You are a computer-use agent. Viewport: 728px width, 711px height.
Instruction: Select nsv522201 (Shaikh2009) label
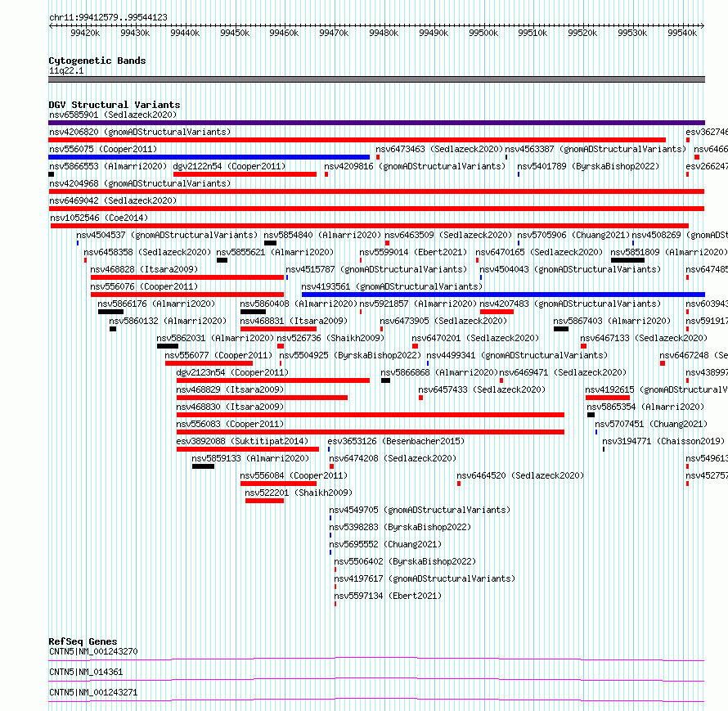299,493
